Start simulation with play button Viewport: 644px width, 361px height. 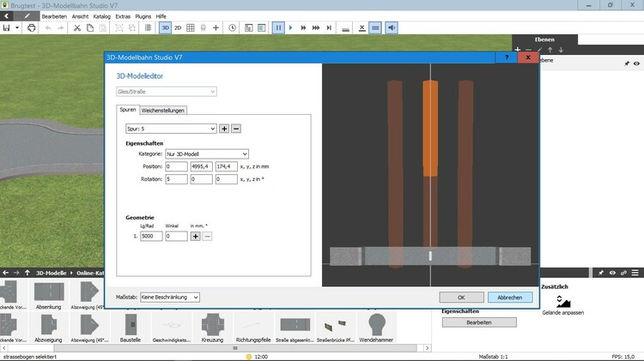tap(290, 28)
